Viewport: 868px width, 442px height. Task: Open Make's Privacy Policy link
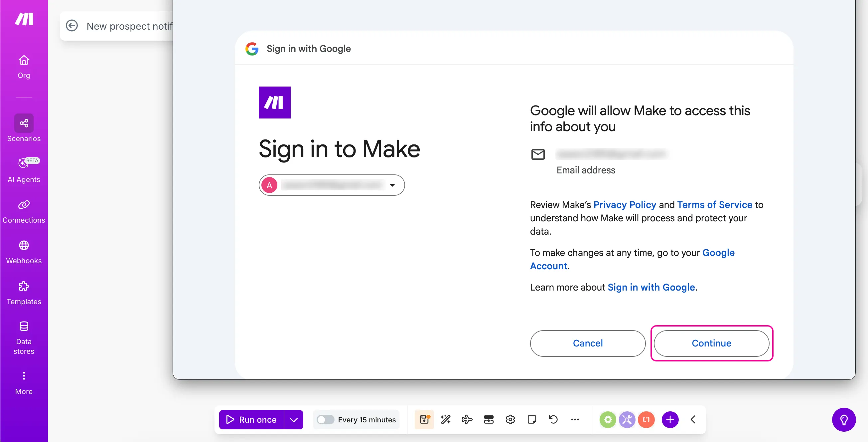click(x=625, y=205)
